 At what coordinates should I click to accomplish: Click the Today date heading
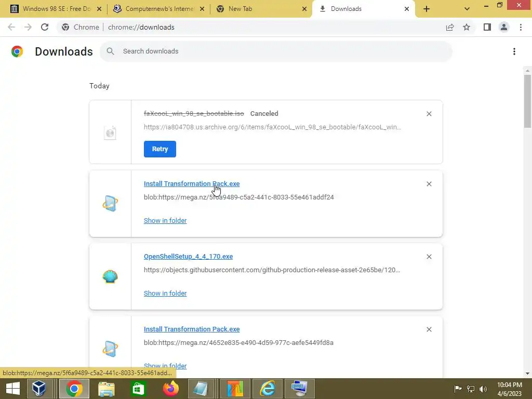(99, 86)
